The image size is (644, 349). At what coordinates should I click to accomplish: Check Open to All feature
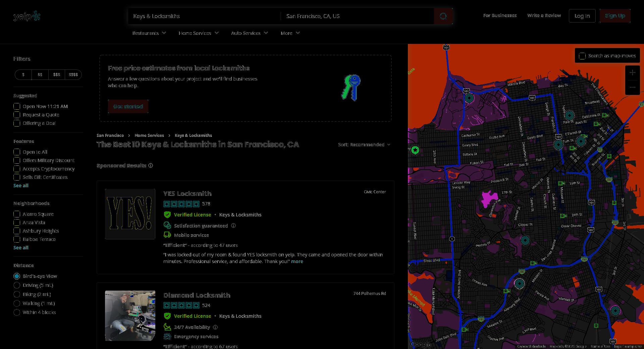point(17,152)
